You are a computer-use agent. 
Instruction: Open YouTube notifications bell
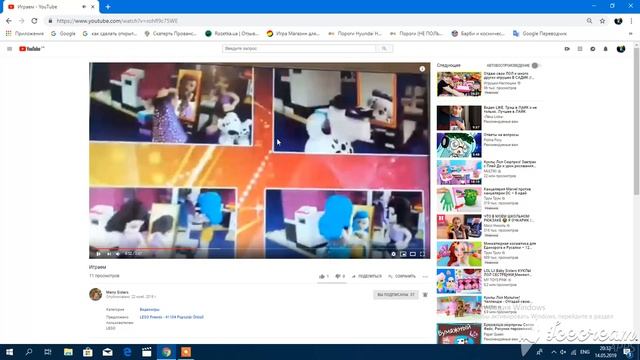pyautogui.click(x=606, y=49)
